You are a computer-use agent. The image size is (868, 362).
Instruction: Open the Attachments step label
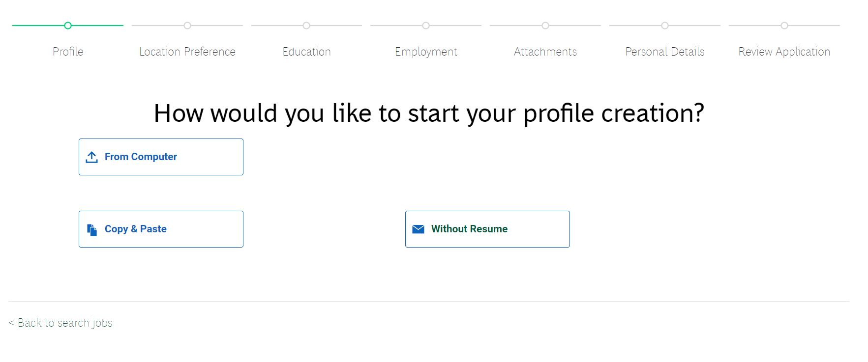(x=545, y=52)
